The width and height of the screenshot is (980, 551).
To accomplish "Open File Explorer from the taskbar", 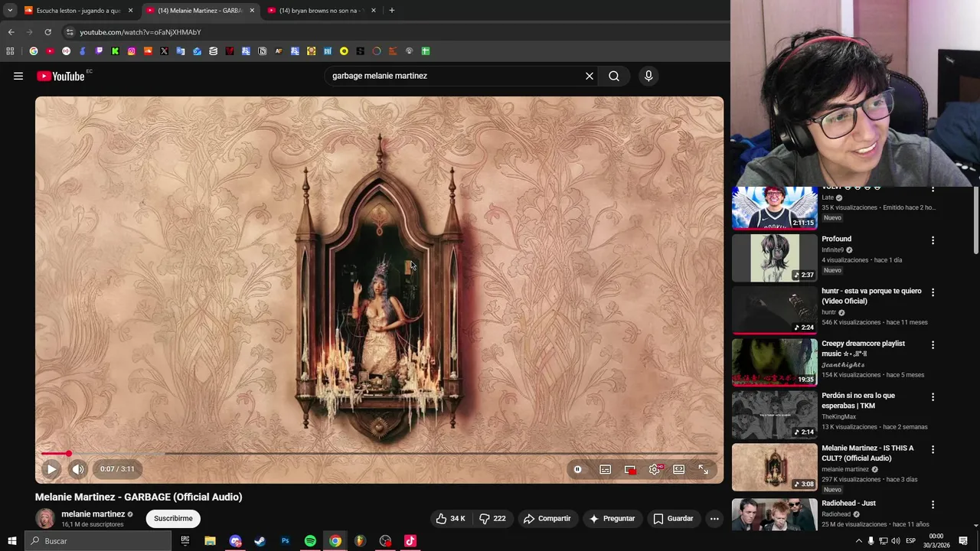I will (210, 541).
